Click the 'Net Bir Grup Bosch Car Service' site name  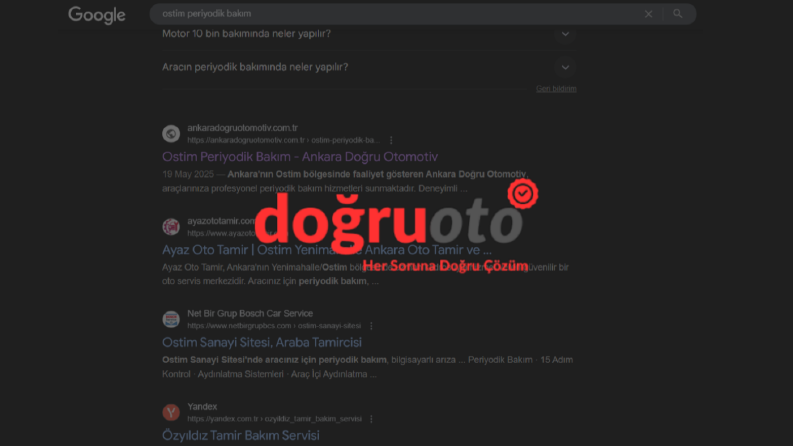250,314
